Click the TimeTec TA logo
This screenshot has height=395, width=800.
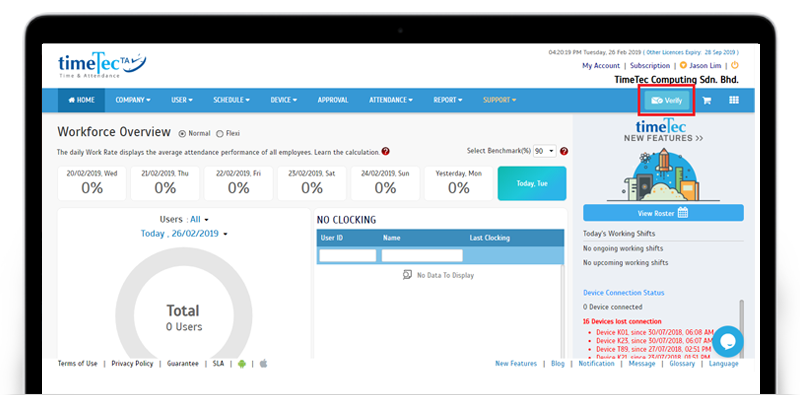pos(103,65)
